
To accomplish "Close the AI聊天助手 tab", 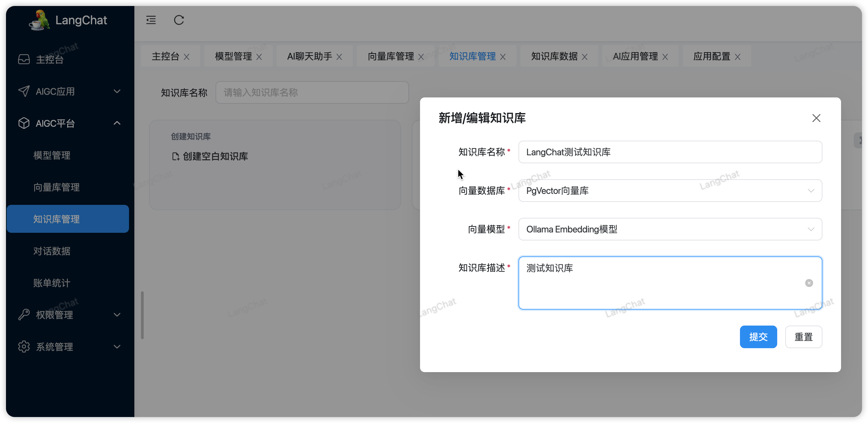I will point(339,57).
